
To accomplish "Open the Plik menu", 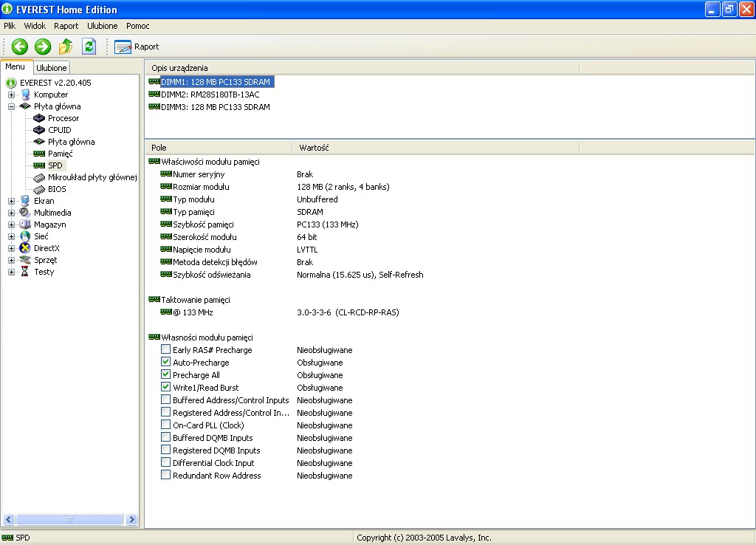I will (10, 26).
